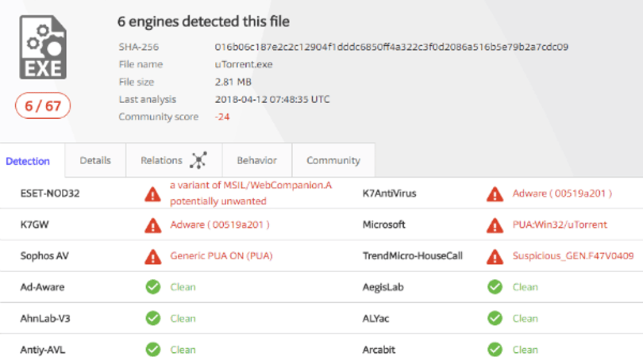Screen dimensions: 643x364
Task: Click the SHA-256 hash value
Action: tap(391, 47)
